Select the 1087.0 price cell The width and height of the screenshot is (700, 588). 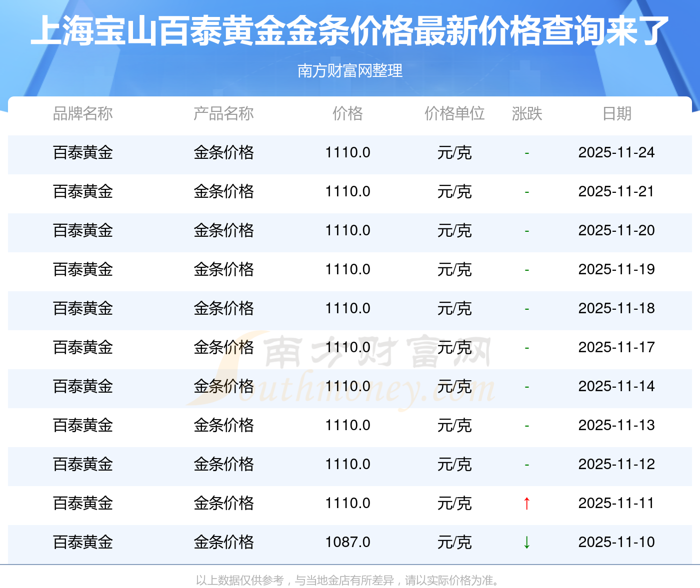click(347, 542)
